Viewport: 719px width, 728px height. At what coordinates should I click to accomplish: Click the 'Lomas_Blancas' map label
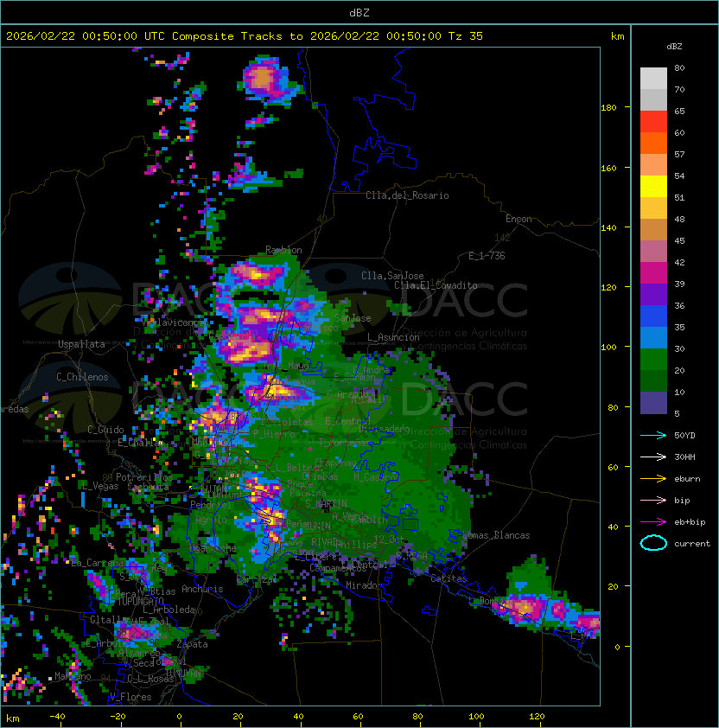(496, 535)
